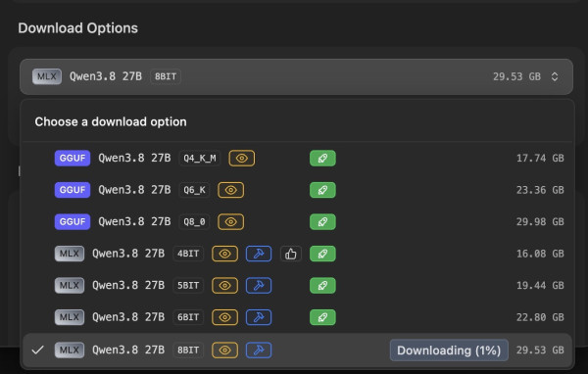Screen dimensions: 588x374
Task: Select GGUF Qwen3.8 27B Q8_0 option
Action: pyautogui.click(x=297, y=222)
